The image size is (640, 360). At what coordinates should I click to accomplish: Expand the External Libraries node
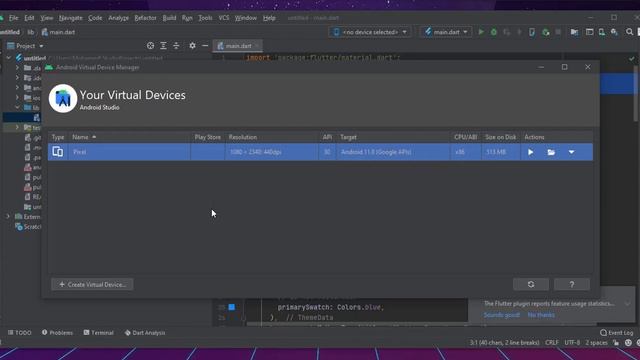click(8, 216)
